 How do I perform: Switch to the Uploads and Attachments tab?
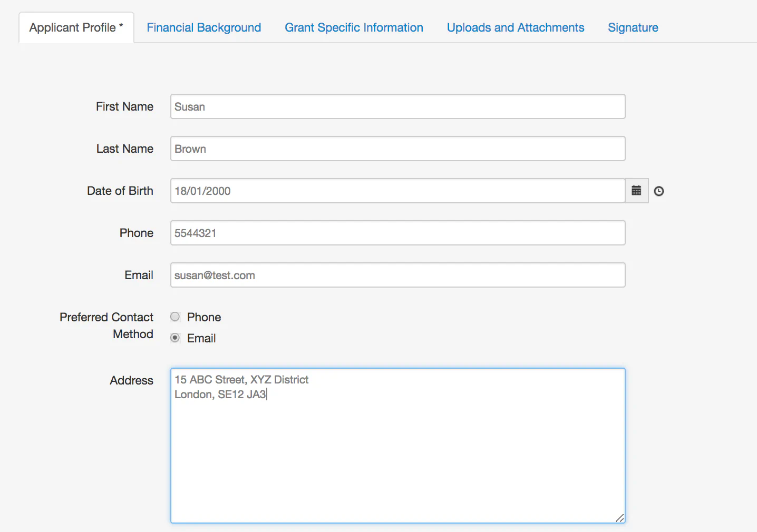(x=515, y=27)
